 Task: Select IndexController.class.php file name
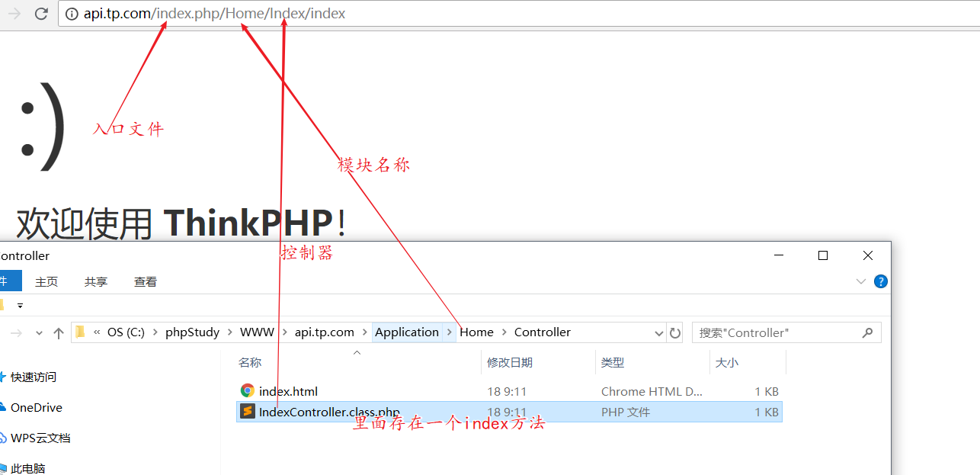(x=329, y=412)
